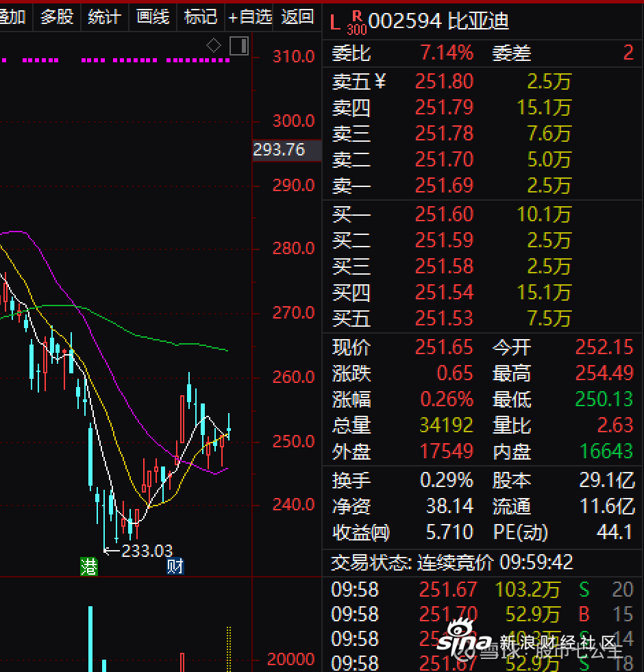The image size is (644, 672).
Task: Click the 收益(四) value 5.710
Action: click(x=449, y=532)
